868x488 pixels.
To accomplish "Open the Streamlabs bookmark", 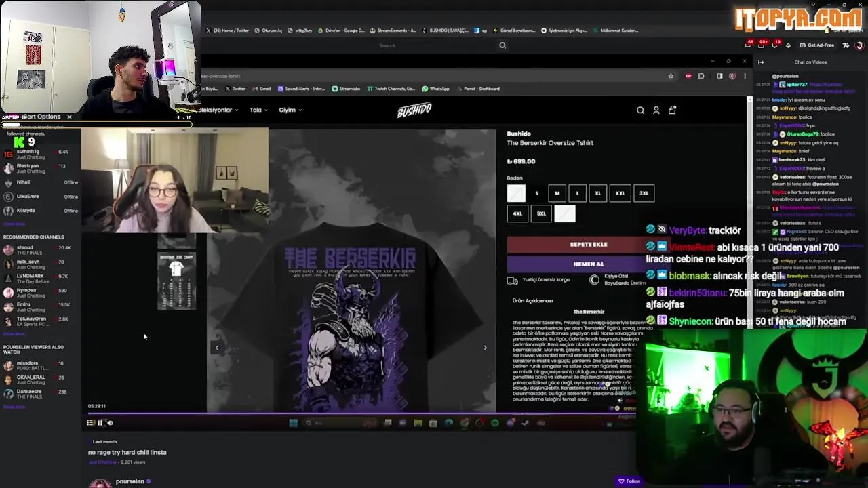I will pos(346,89).
